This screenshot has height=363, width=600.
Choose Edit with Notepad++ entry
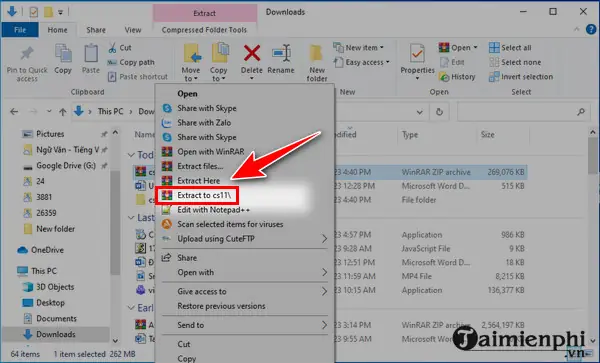coord(245,210)
